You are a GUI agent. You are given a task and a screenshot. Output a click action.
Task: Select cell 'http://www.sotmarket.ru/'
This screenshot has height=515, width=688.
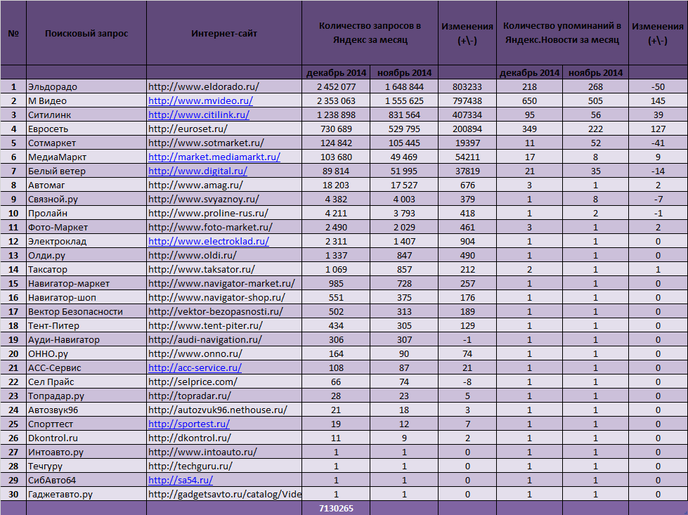click(224, 143)
